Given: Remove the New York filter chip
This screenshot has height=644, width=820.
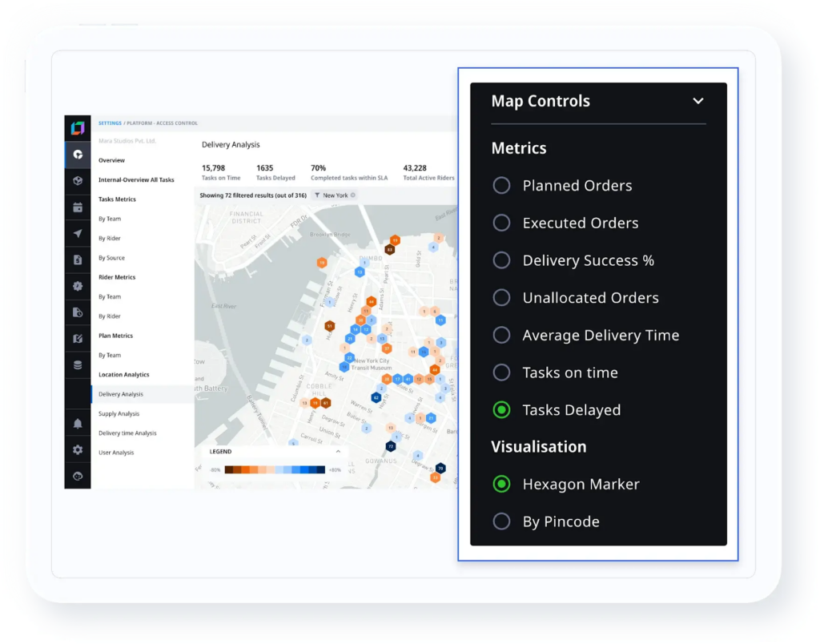Looking at the screenshot, I should pyautogui.click(x=353, y=195).
